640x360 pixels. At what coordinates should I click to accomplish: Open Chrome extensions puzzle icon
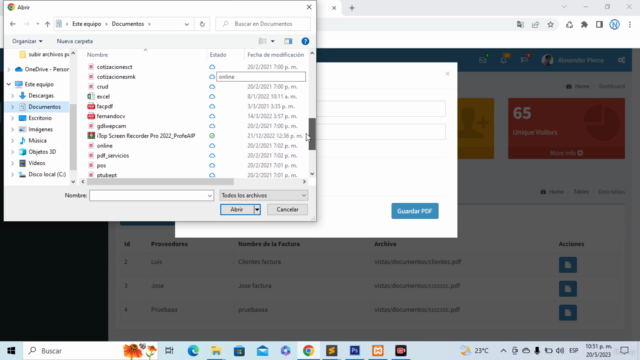pos(584,25)
